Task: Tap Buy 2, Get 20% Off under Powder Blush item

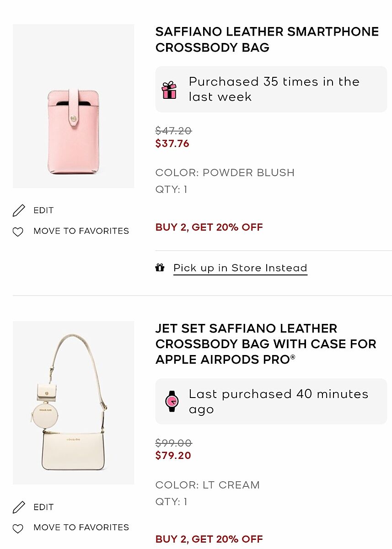Action: [x=209, y=227]
